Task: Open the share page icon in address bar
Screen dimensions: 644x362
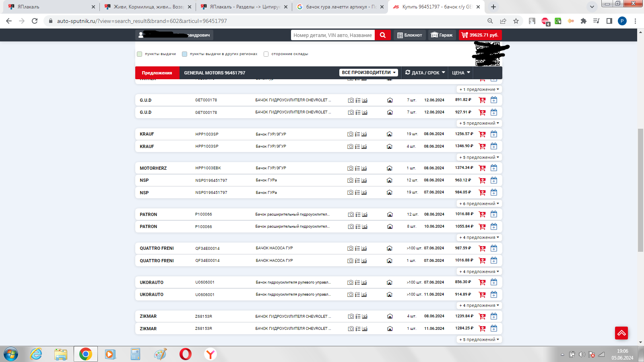Action: click(503, 21)
